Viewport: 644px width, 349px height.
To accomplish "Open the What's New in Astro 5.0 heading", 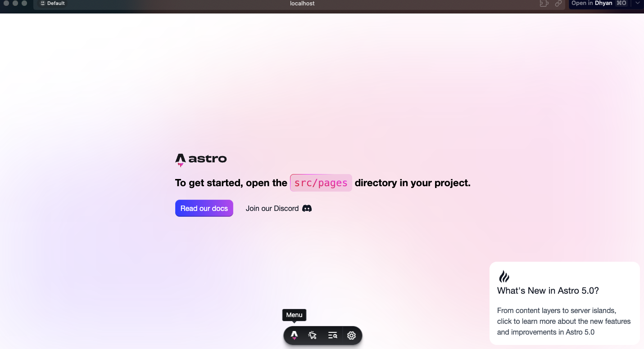I will (x=548, y=291).
